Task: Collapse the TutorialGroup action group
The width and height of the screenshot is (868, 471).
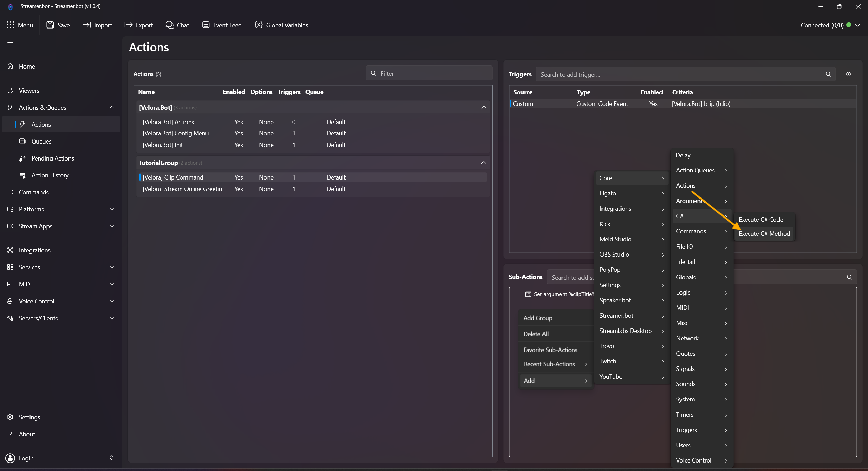Action: (484, 163)
